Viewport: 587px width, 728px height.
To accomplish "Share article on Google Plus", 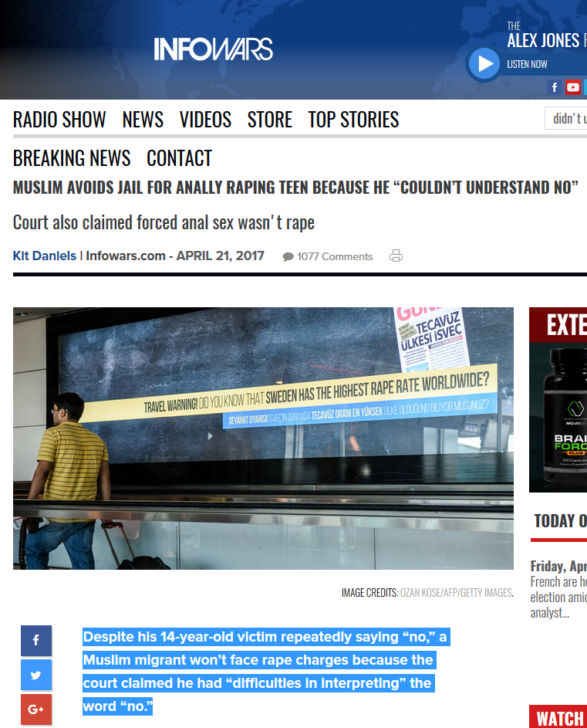I will (36, 709).
